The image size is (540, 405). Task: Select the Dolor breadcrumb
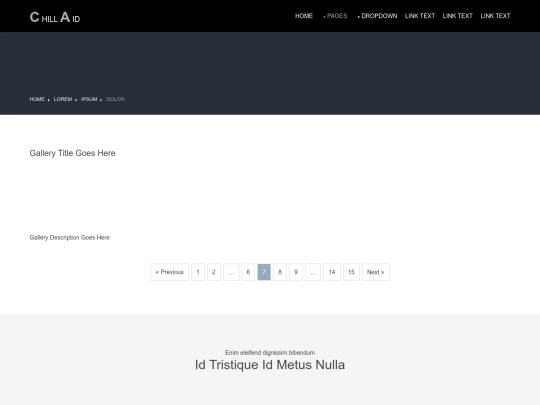115,99
